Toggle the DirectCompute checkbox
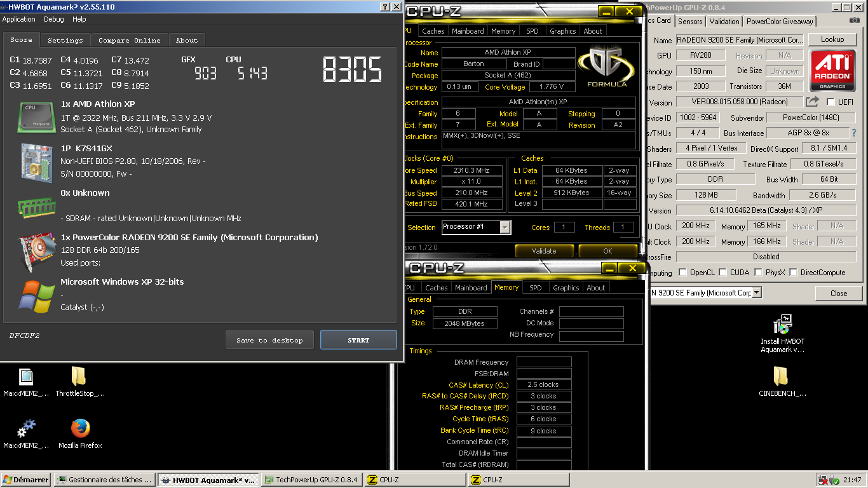This screenshot has width=868, height=488. [792, 273]
